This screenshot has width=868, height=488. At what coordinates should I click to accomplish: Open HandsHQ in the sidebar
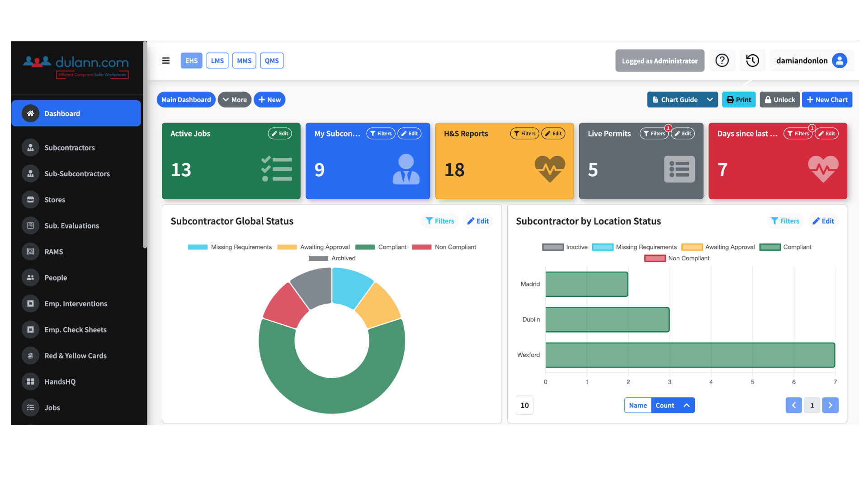pos(60,382)
